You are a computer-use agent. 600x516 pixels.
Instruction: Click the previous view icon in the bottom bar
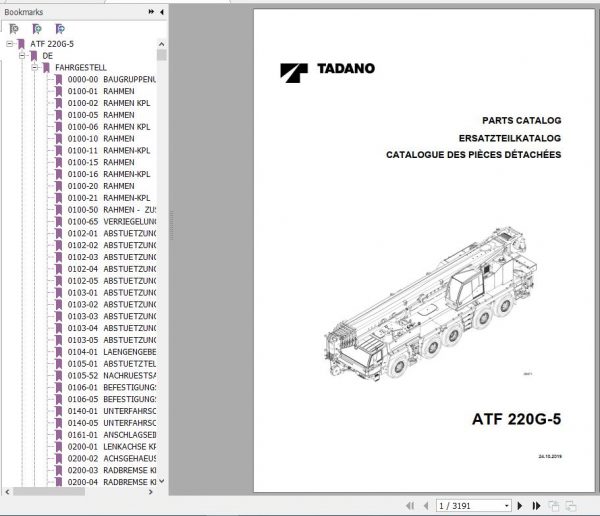click(553, 506)
